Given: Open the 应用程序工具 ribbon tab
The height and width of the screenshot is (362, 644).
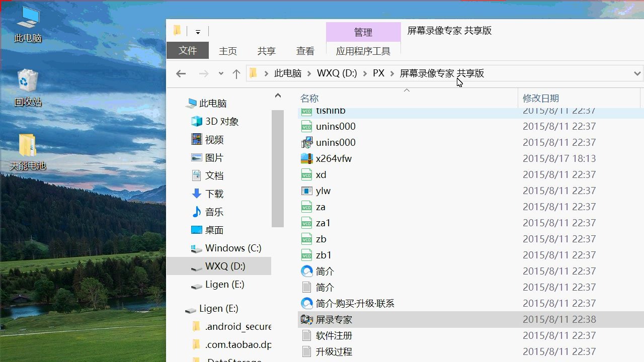Looking at the screenshot, I should point(363,51).
